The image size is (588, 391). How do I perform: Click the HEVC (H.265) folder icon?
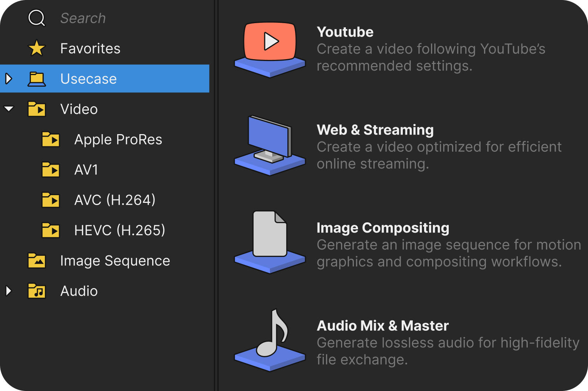[51, 230]
